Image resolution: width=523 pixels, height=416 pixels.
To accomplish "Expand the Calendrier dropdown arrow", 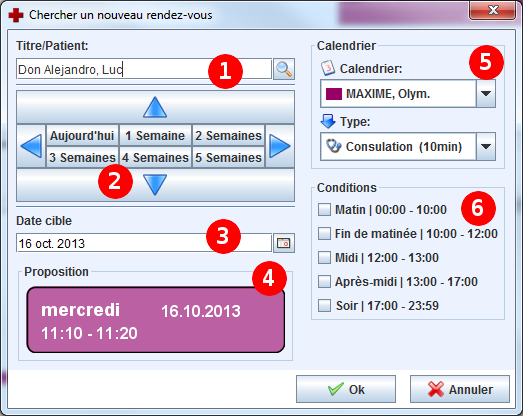I will point(486,94).
